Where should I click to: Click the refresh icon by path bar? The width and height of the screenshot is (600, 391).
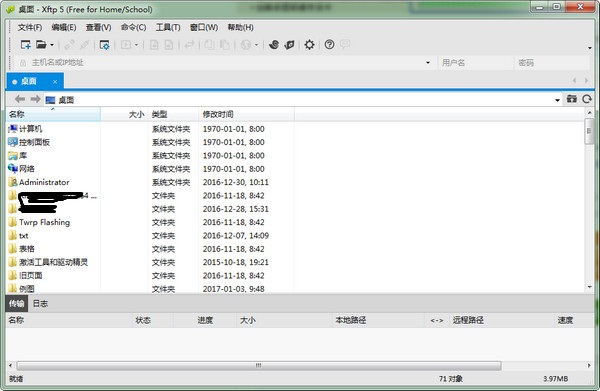click(587, 99)
